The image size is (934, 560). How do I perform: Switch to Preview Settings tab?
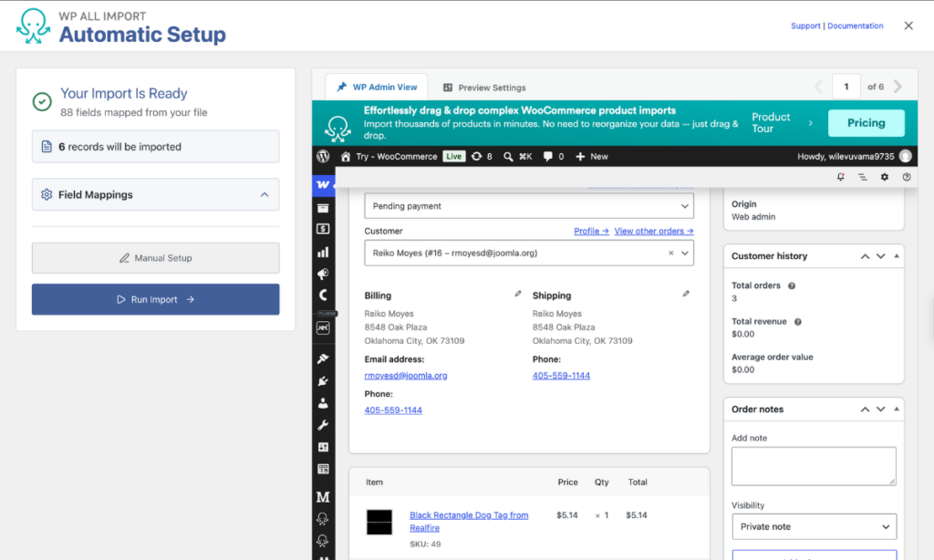pyautogui.click(x=484, y=88)
